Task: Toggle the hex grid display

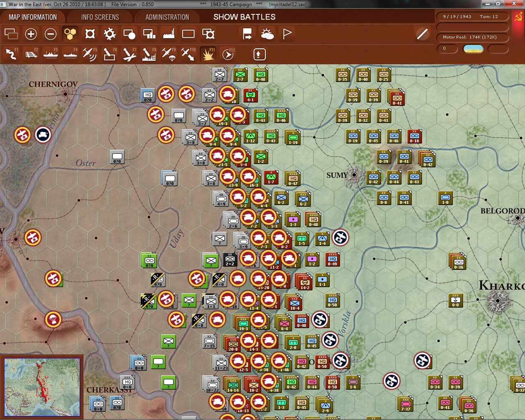Action: click(x=70, y=34)
